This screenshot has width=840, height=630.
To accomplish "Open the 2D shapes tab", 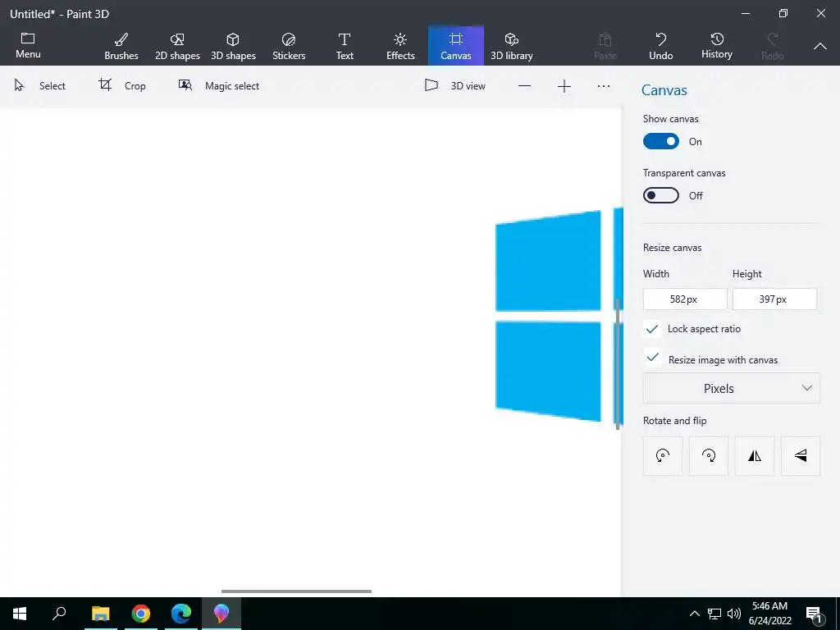I will tap(177, 47).
